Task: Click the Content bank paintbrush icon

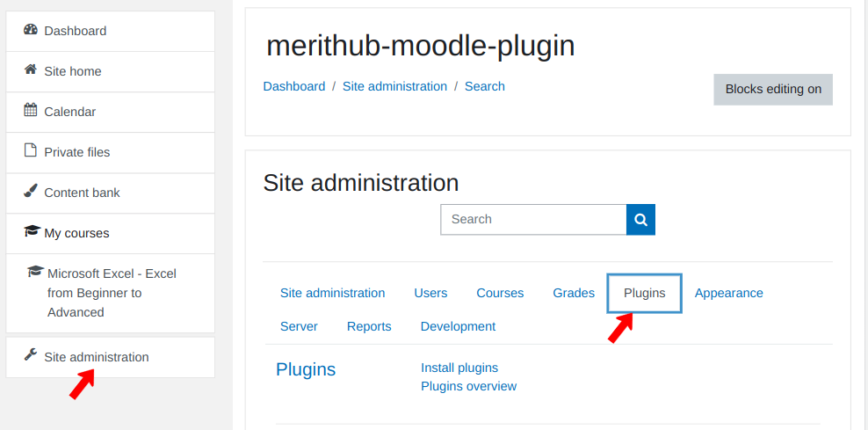Action: 31,192
